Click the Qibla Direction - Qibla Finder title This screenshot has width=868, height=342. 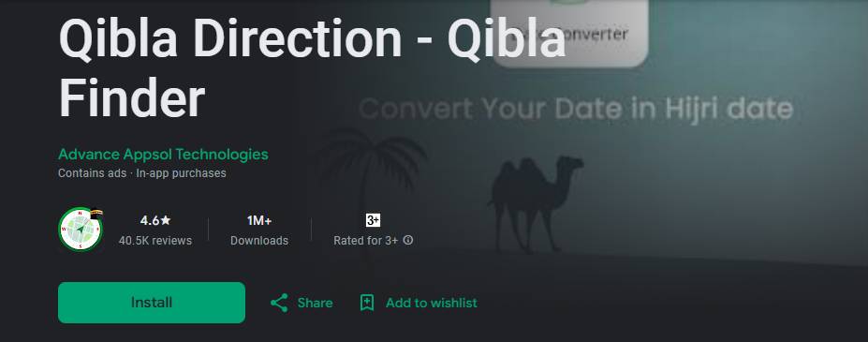[312, 68]
